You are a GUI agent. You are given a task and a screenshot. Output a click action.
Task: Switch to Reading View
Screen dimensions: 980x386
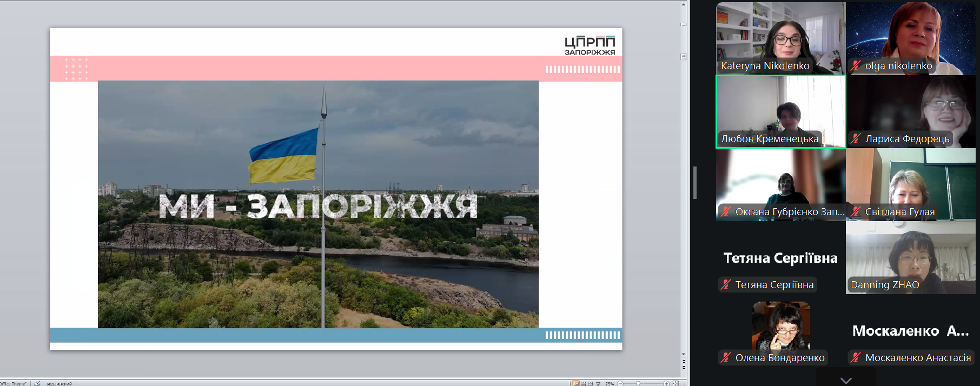[591, 383]
